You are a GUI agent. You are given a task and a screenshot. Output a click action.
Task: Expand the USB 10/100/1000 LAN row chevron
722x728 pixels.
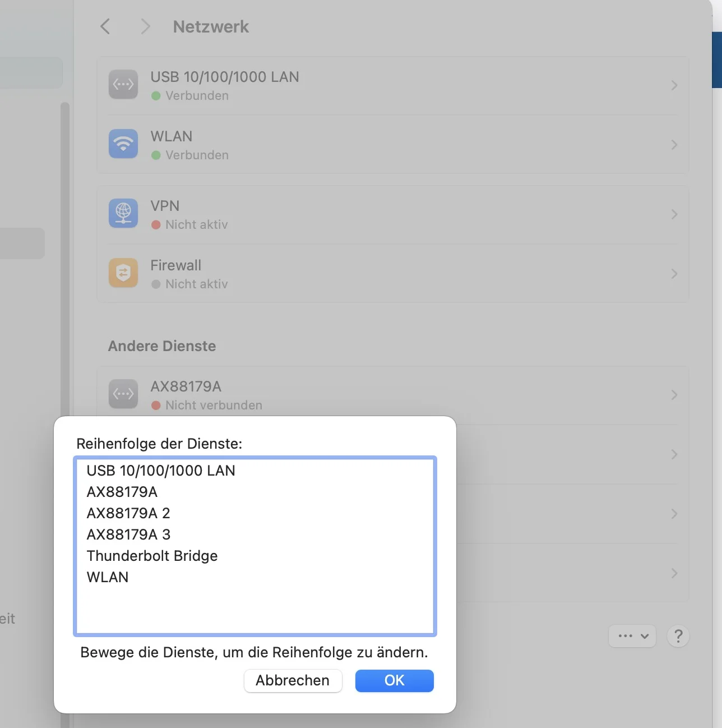click(x=674, y=85)
